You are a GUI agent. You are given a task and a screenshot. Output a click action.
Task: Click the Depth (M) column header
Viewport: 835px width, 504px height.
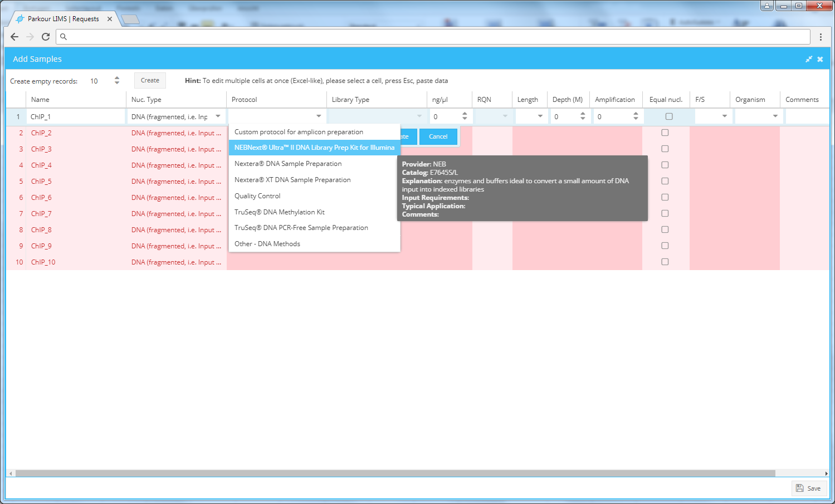pyautogui.click(x=568, y=100)
